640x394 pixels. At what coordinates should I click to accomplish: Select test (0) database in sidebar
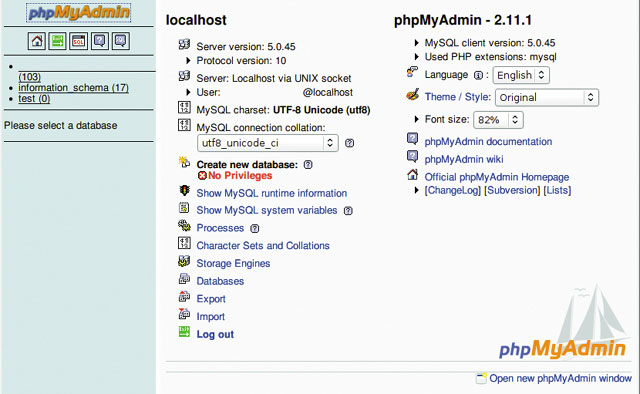[x=34, y=99]
